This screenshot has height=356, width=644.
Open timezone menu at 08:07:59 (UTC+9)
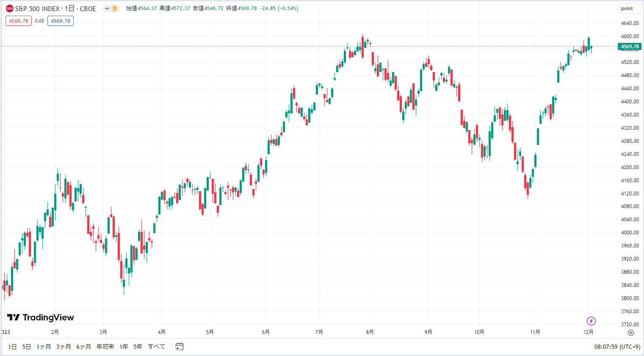click(617, 347)
